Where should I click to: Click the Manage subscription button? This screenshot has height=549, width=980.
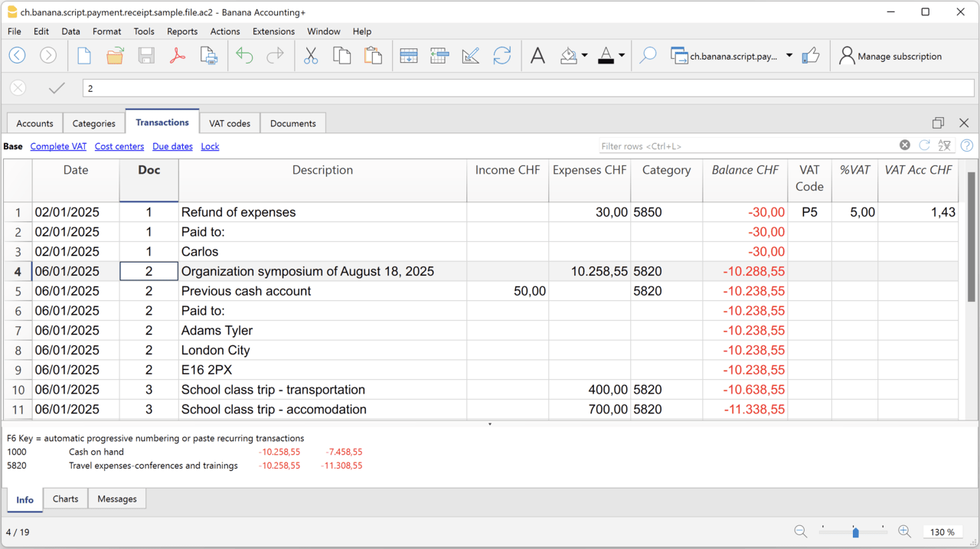pos(890,56)
